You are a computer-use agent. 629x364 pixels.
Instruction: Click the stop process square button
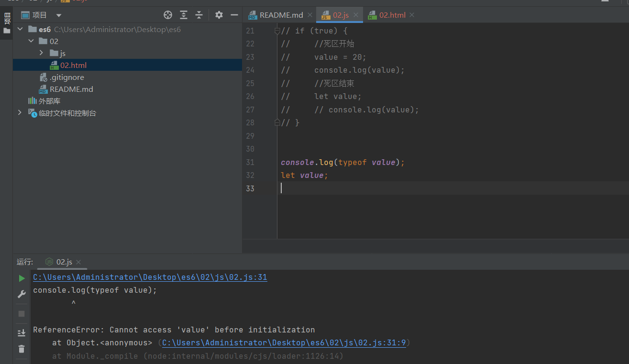pyautogui.click(x=22, y=314)
